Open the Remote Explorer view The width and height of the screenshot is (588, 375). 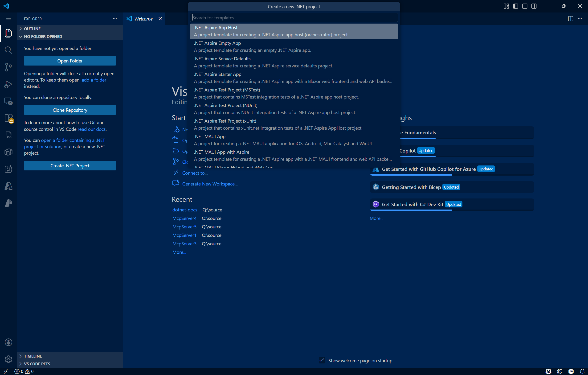[8, 101]
